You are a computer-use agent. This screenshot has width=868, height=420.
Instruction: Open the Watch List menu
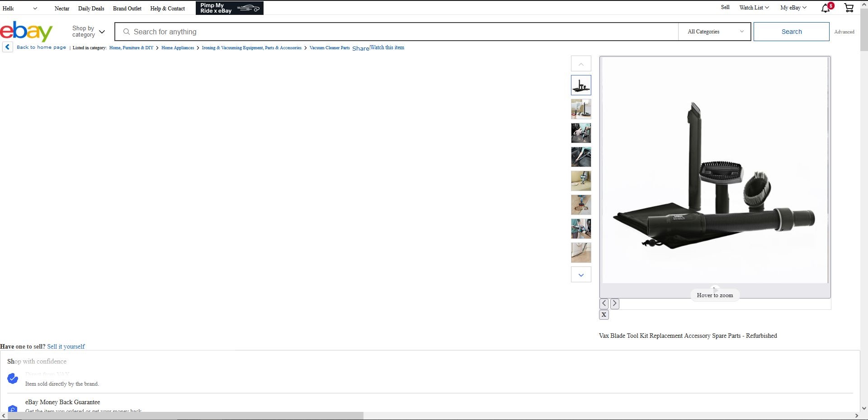(x=753, y=8)
